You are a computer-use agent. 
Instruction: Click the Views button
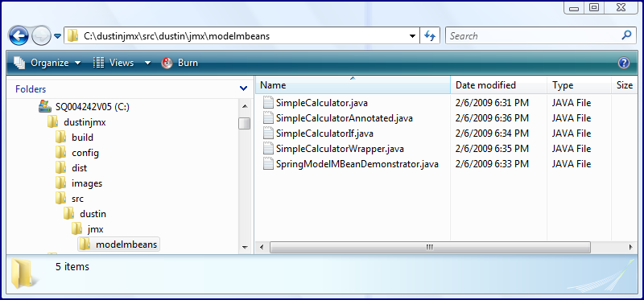(x=114, y=63)
